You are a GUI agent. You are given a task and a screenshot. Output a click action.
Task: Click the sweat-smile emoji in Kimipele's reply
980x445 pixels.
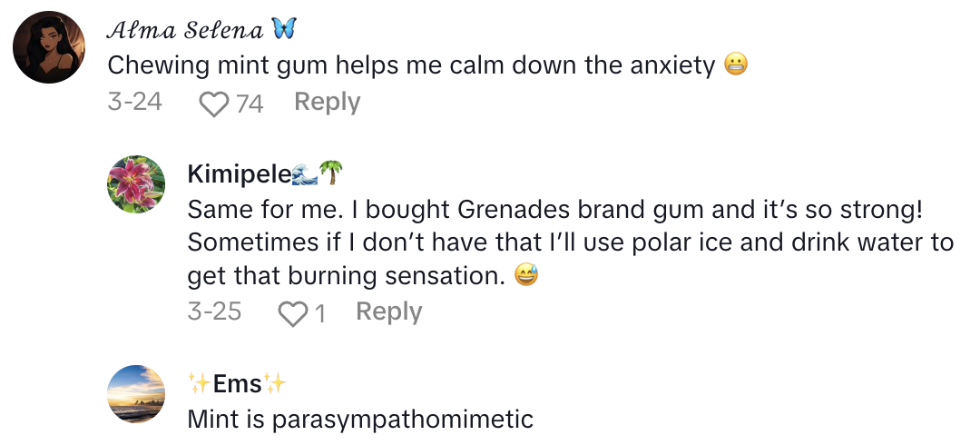526,276
